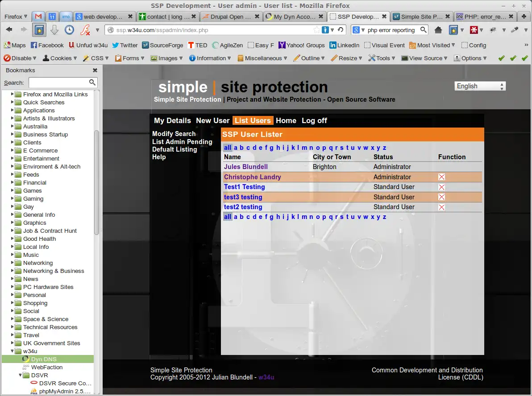Image resolution: width=532 pixels, height=396 pixels.
Task: Open the Images dropdown menu
Action: coord(166,58)
